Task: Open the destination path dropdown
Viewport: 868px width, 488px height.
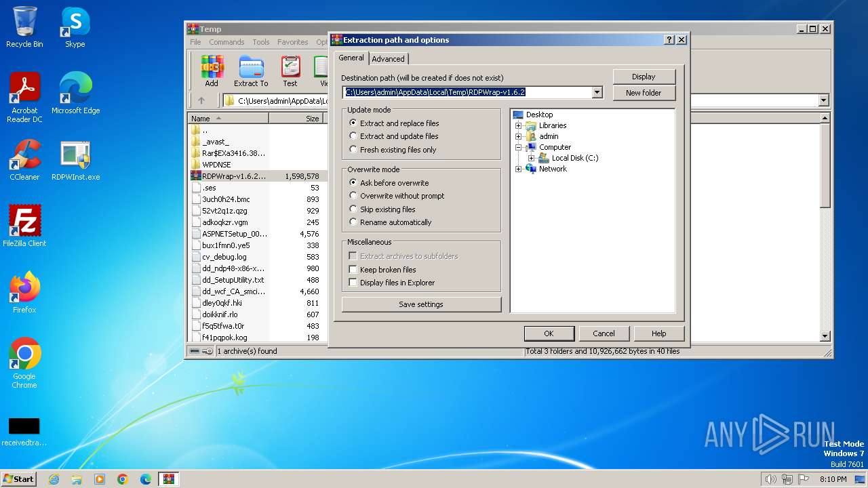Action: (x=597, y=93)
